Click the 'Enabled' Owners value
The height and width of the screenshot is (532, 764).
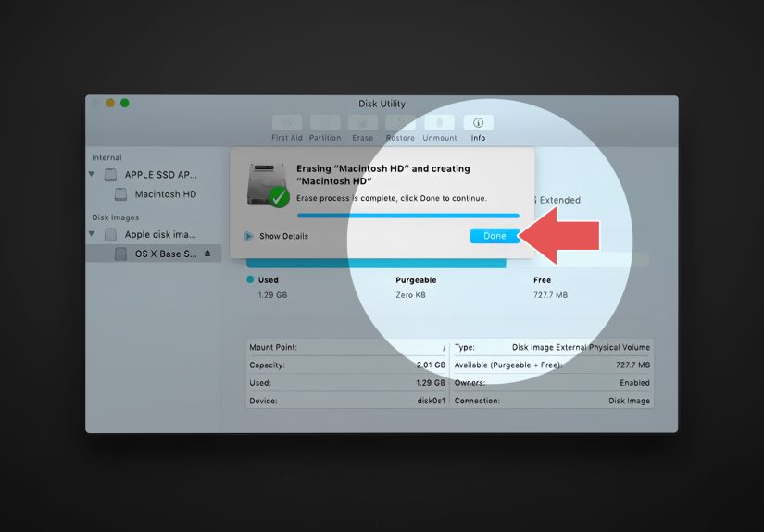[x=635, y=383]
